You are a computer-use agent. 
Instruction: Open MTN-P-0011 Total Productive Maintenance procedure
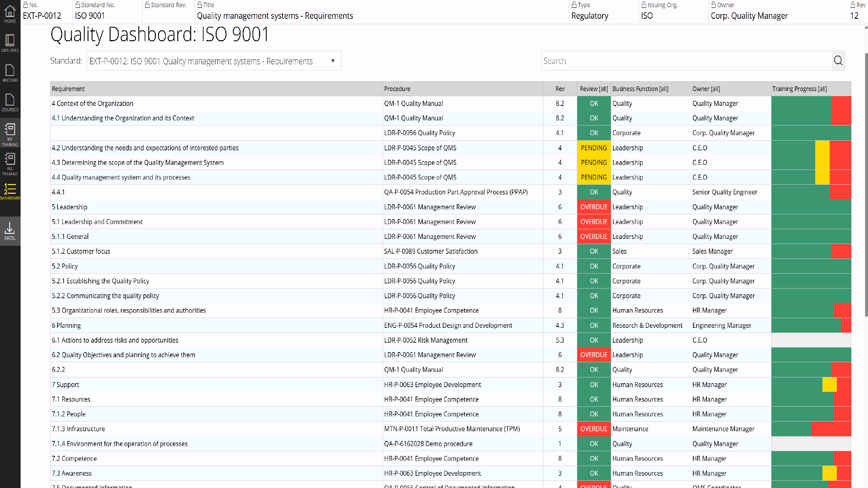(x=452, y=429)
